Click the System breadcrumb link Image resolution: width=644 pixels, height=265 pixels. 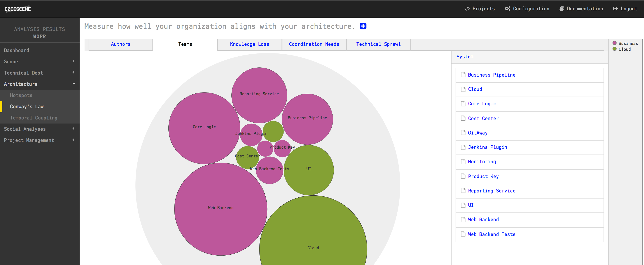click(x=465, y=57)
